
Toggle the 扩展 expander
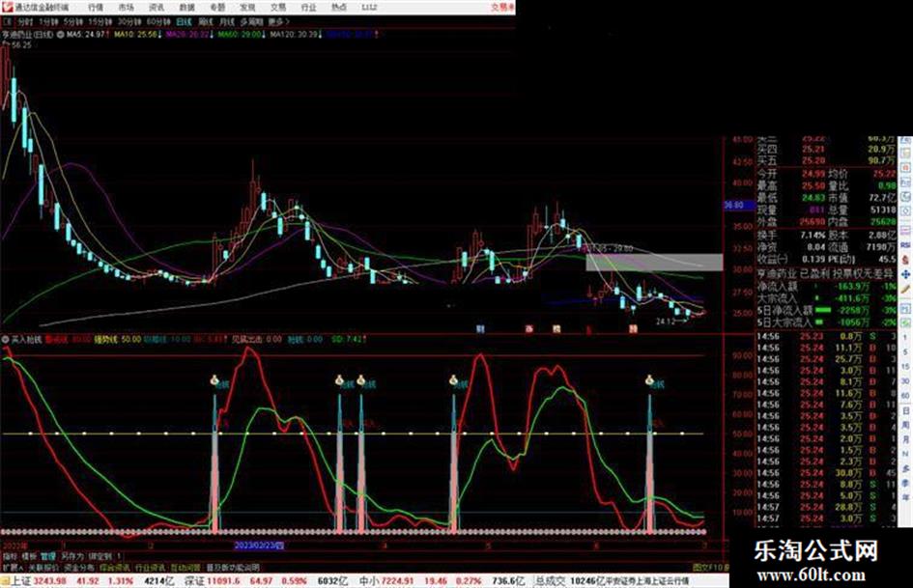coord(13,567)
